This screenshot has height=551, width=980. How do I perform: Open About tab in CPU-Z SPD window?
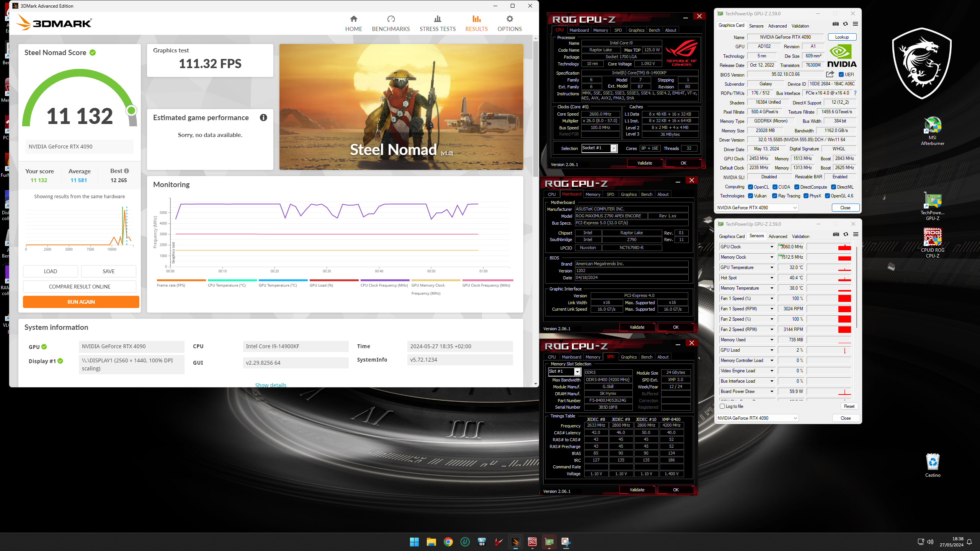663,357
